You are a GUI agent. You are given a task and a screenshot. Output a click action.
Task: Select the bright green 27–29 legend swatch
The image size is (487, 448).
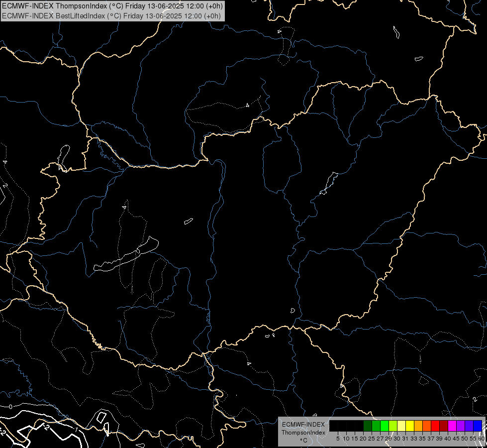coord(385,426)
